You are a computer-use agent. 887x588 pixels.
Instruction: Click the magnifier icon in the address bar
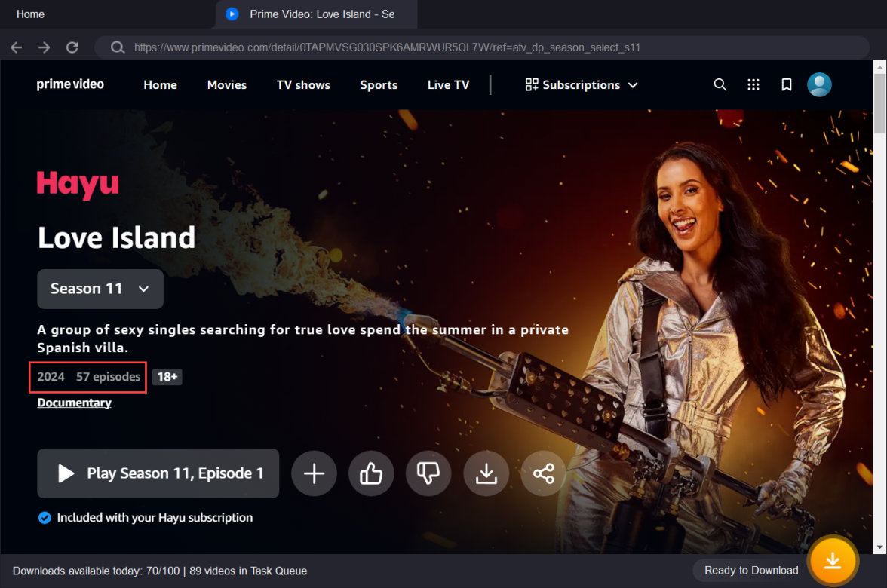coord(118,47)
